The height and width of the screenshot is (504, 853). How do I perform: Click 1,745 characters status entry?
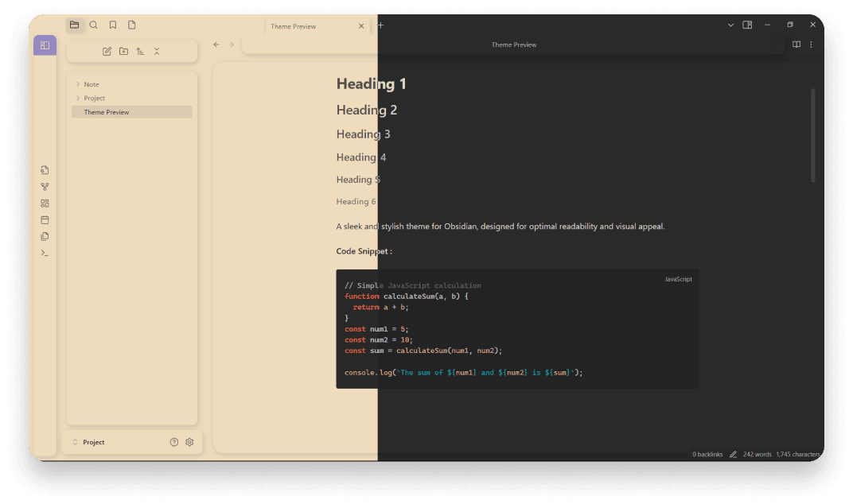(798, 454)
